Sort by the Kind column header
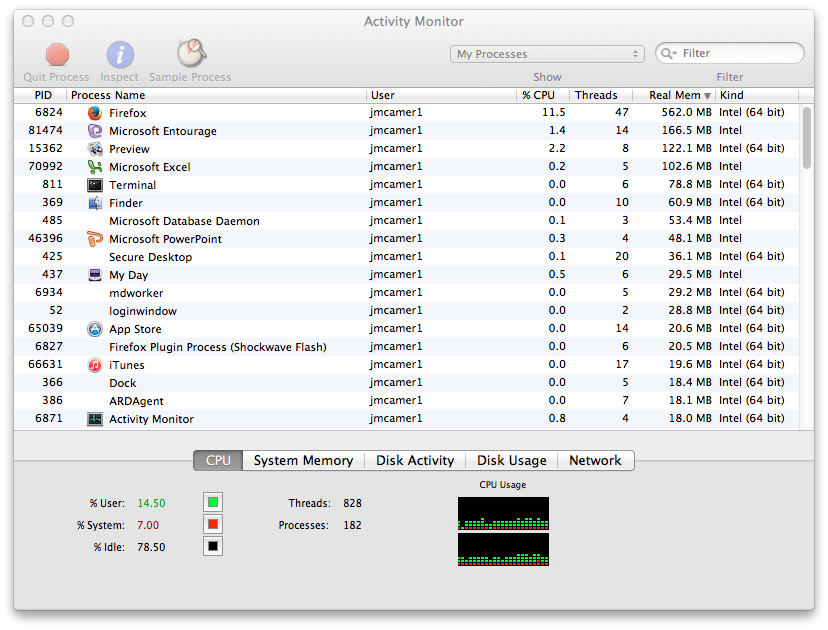Image resolution: width=828 pixels, height=630 pixels. click(x=757, y=95)
